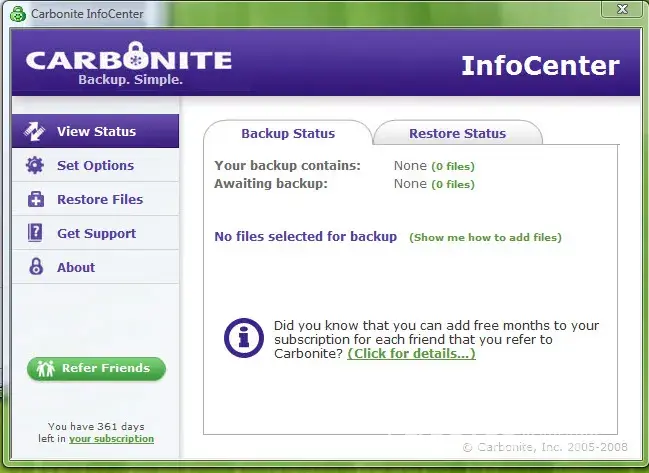The image size is (649, 473).
Task: Click the green Carbonite icon in title bar
Action: pos(16,14)
